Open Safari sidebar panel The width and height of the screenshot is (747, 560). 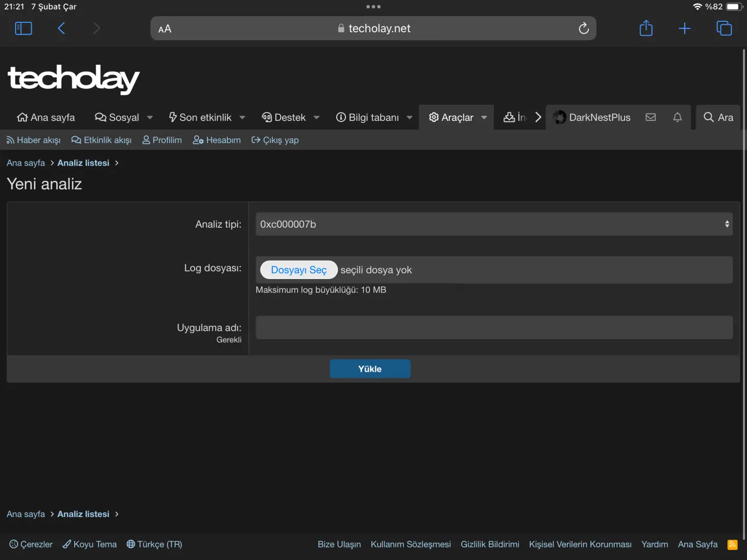(x=23, y=29)
